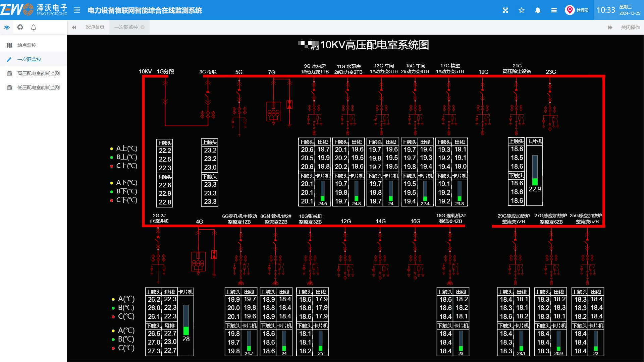Select 一次图监控 sidebar menu item
The width and height of the screenshot is (644, 362).
pyautogui.click(x=29, y=59)
